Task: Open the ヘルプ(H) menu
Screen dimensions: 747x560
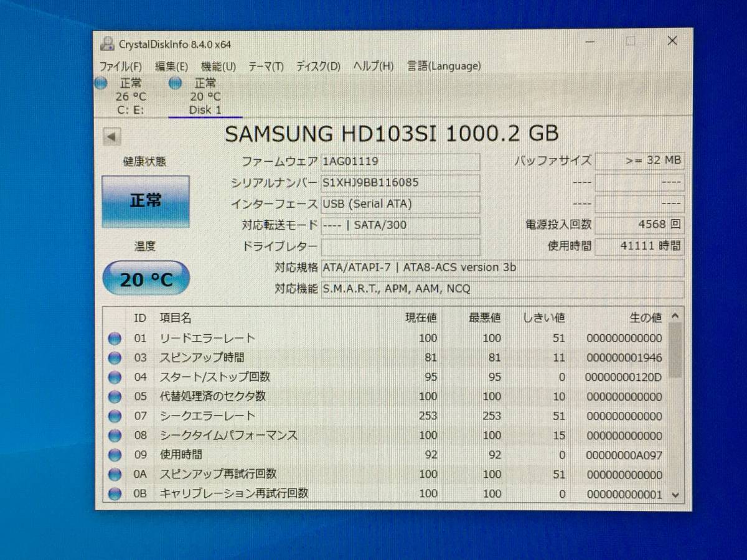Action: tap(374, 66)
